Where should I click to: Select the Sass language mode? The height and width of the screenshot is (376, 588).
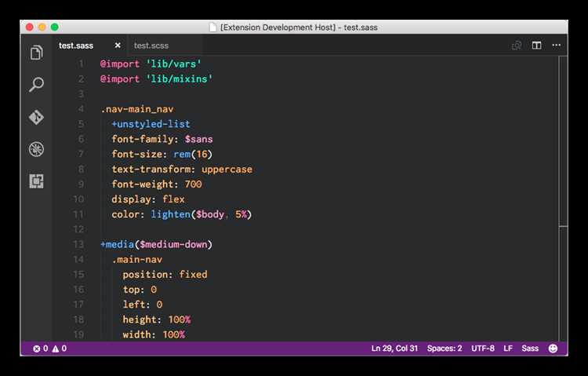click(x=531, y=348)
